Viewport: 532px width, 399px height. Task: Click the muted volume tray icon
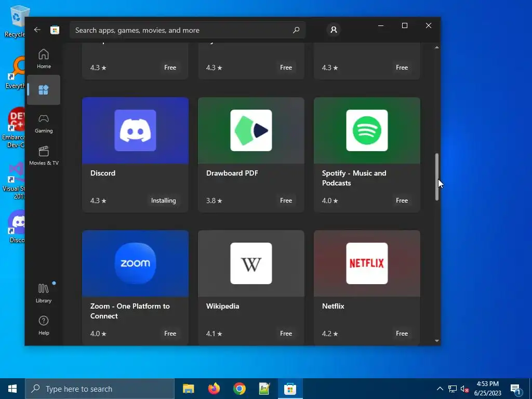(x=464, y=389)
